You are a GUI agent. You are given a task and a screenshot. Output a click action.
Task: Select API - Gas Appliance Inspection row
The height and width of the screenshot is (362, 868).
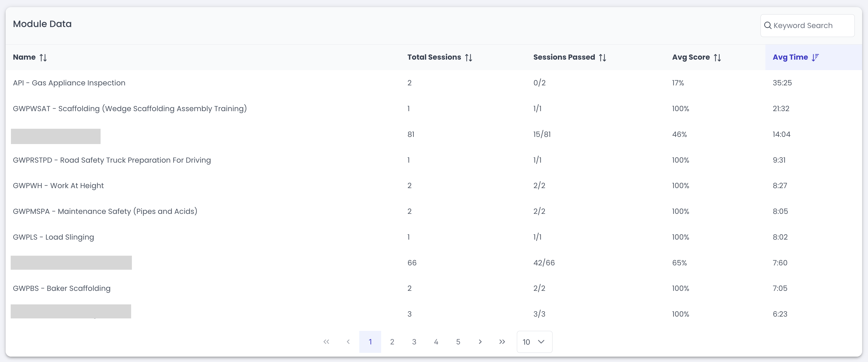tap(69, 83)
